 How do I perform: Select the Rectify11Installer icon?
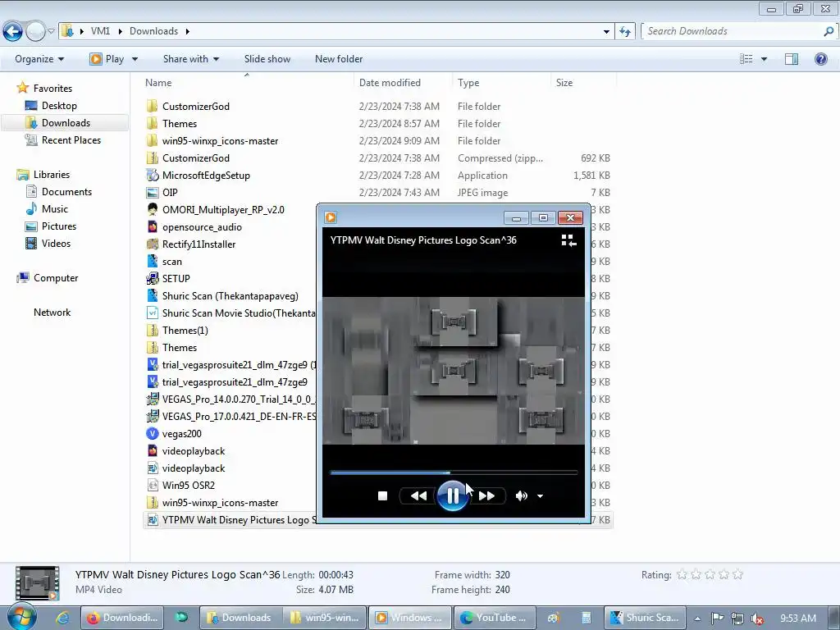[153, 244]
